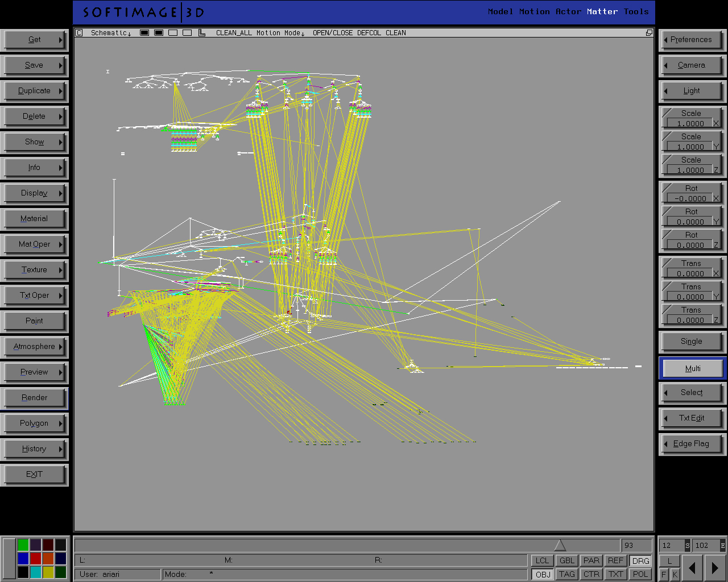
Task: Select the last empty layout icon
Action: point(187,33)
